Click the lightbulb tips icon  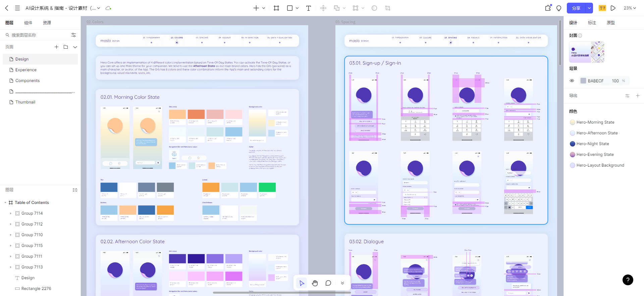point(559,8)
